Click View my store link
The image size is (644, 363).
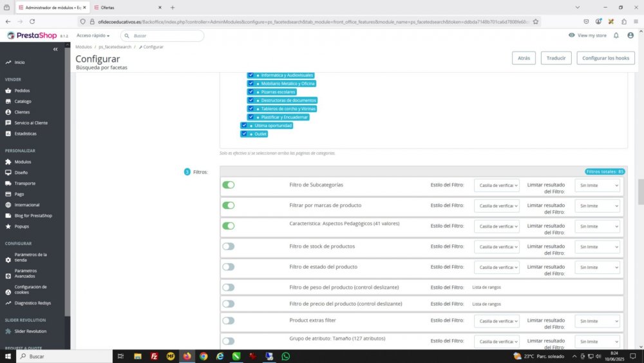coord(587,35)
